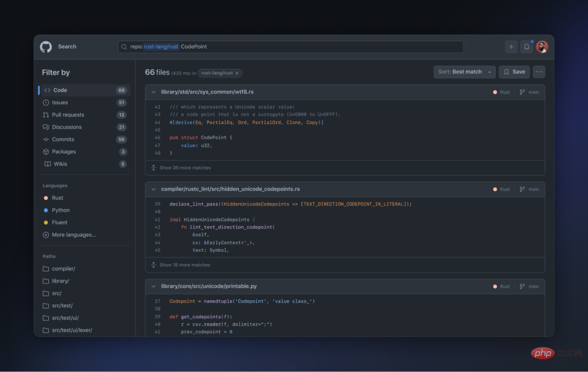Select the Packages filter
Image resolution: width=588 pixels, height=372 pixels.
pyautogui.click(x=85, y=152)
